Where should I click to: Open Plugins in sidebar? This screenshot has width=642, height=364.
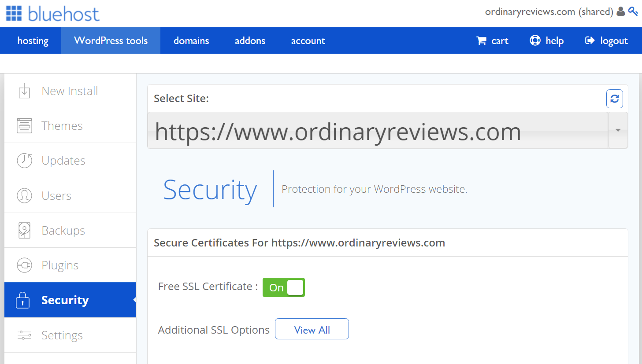70,265
